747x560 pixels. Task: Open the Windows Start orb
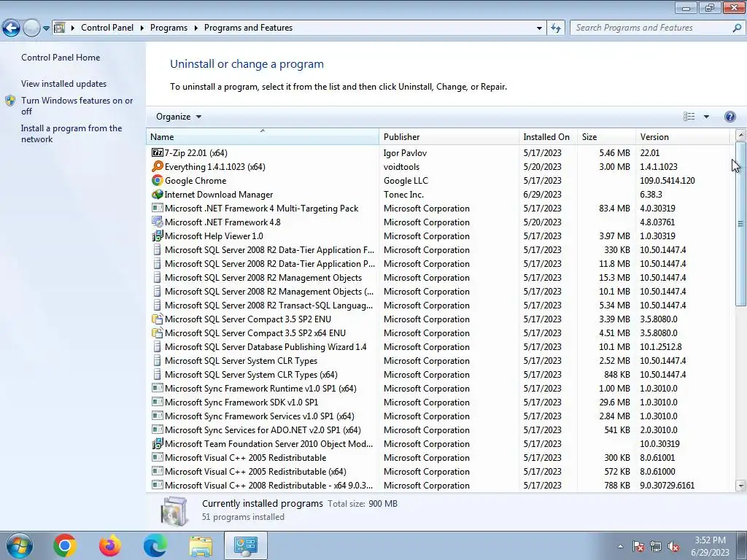point(19,545)
